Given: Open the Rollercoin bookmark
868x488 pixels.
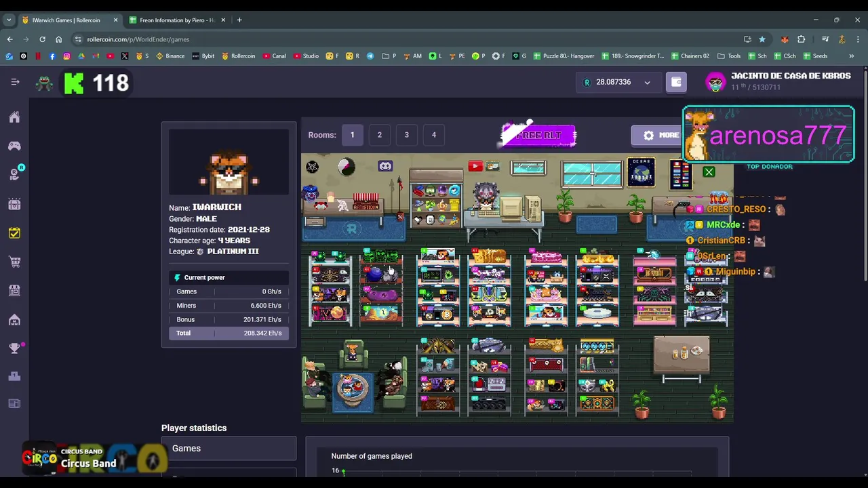Looking at the screenshot, I should click(239, 56).
